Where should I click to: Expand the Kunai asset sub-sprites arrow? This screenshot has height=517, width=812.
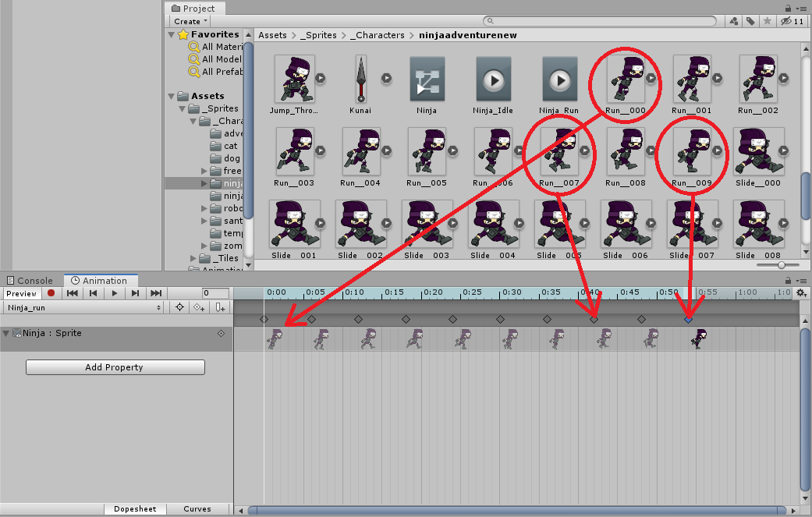pos(386,78)
